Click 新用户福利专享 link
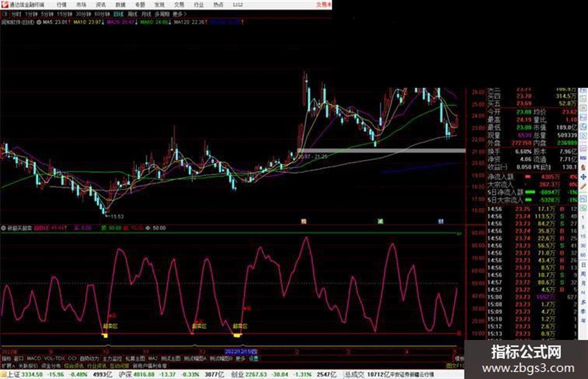The height and width of the screenshot is (379, 588). pos(149,365)
